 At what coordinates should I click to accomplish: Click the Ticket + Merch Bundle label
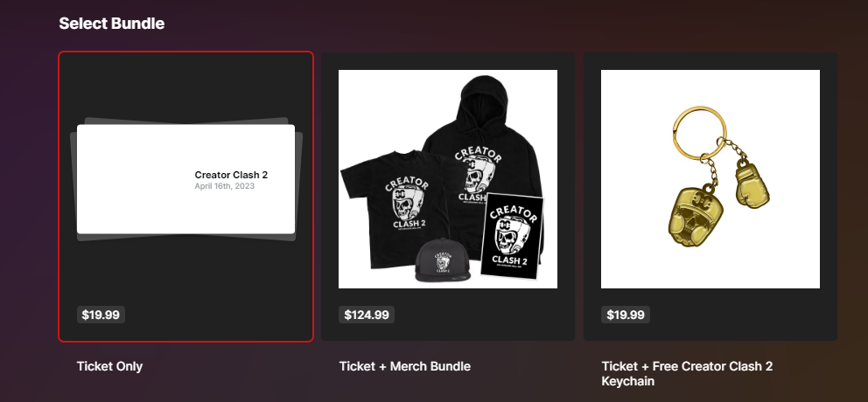[x=404, y=366]
